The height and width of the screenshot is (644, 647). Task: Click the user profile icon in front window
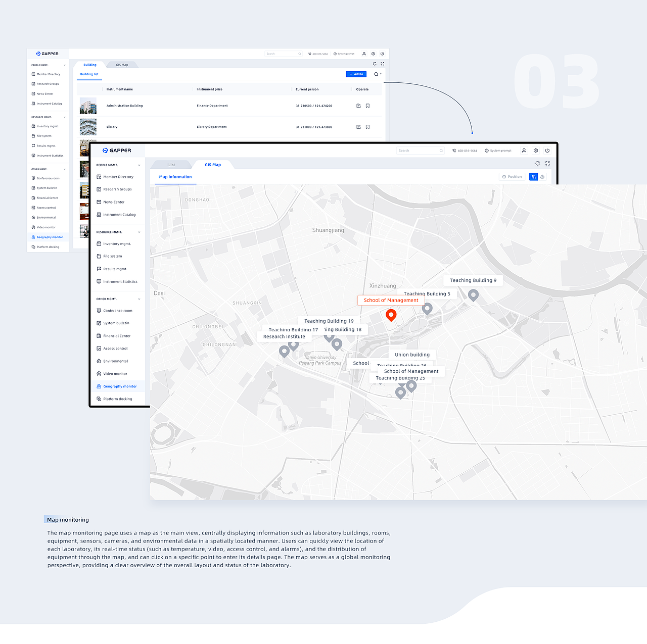(x=524, y=151)
